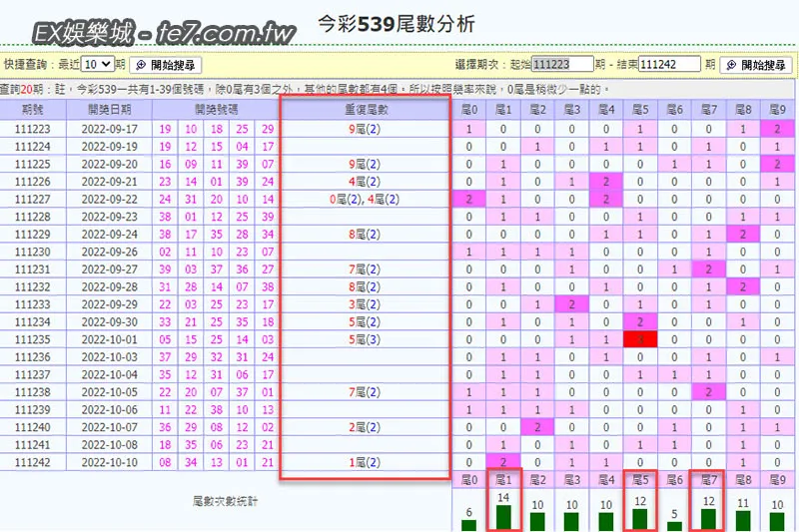799x532 pixels.
Task: Click the green bar labeled 14 for 尾1
Action: [503, 517]
